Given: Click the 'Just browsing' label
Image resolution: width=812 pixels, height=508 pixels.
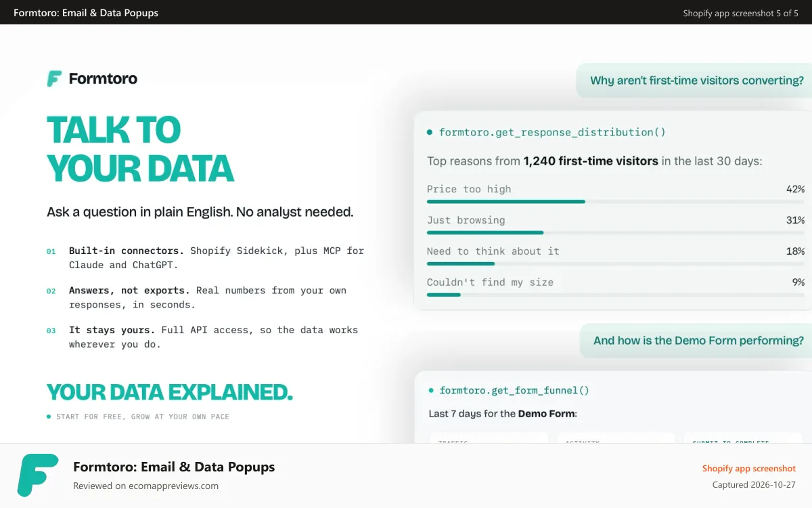Looking at the screenshot, I should tap(466, 220).
